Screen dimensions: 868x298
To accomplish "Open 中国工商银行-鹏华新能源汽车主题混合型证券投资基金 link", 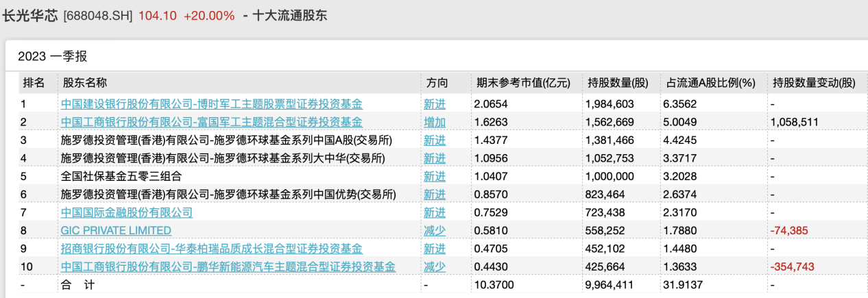I will coord(228,266).
